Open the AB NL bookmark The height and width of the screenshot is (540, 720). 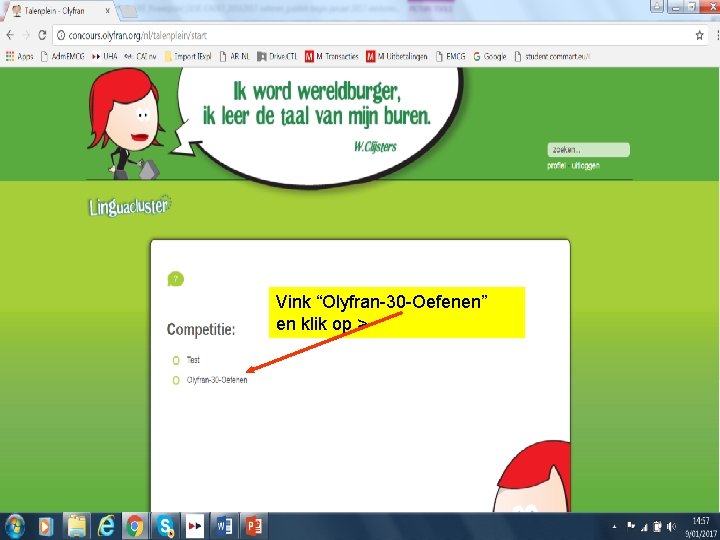click(234, 56)
